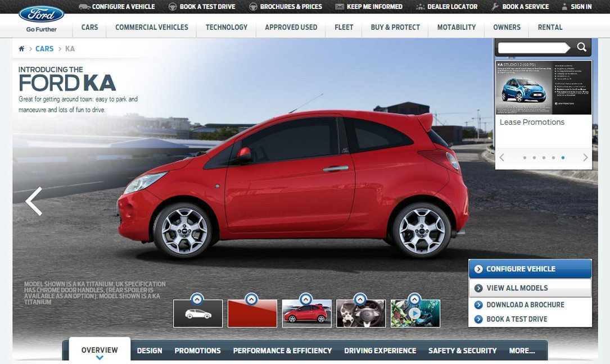Switch to the Driving Experience tab
This screenshot has height=364, width=610.
point(380,351)
